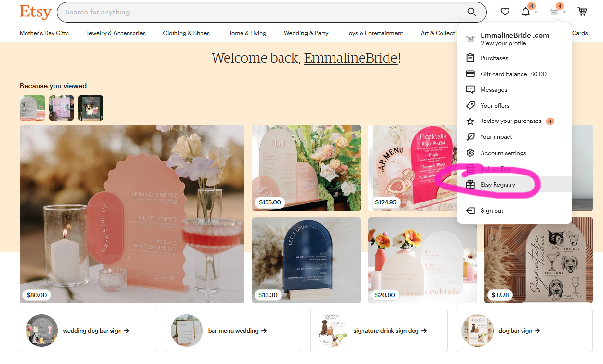Open the $155.00 bar sign listing
This screenshot has width=603, height=364.
306,168
